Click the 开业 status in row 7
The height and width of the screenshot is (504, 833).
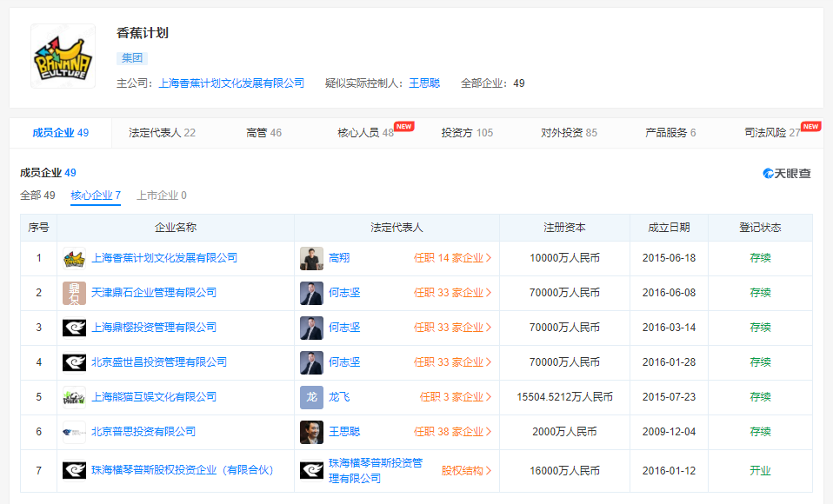760,470
